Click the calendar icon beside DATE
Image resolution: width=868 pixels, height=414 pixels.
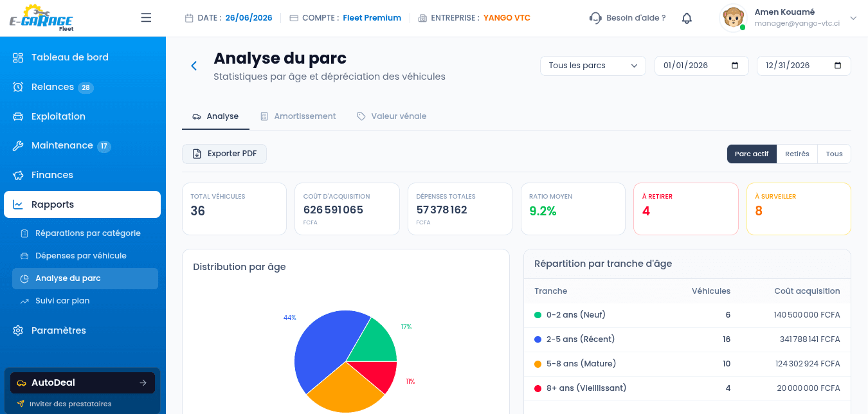click(x=189, y=18)
